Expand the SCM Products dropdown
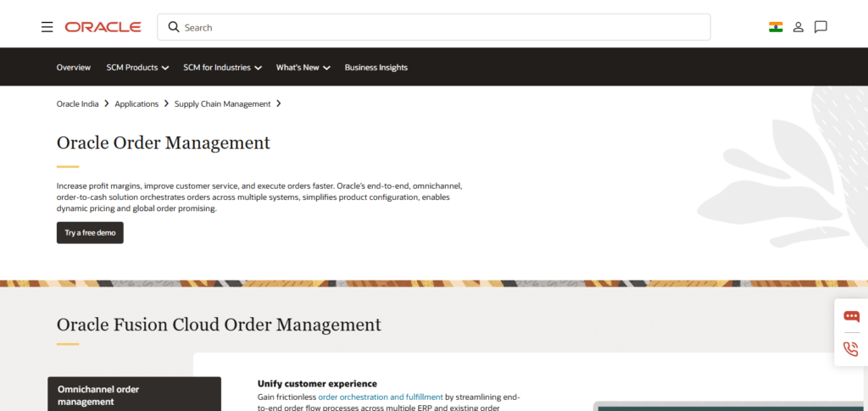The width and height of the screenshot is (868, 411). (137, 68)
